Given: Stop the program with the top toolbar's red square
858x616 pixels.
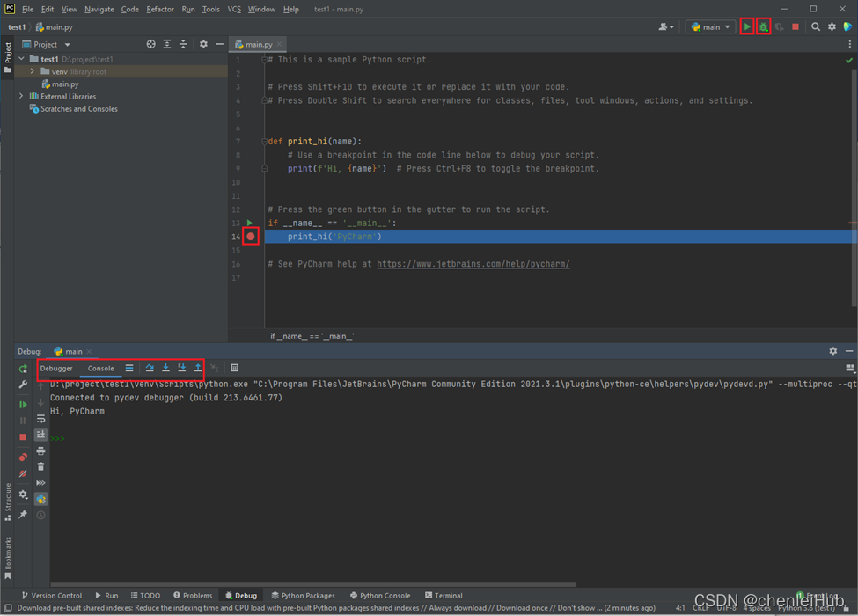Looking at the screenshot, I should click(x=796, y=27).
